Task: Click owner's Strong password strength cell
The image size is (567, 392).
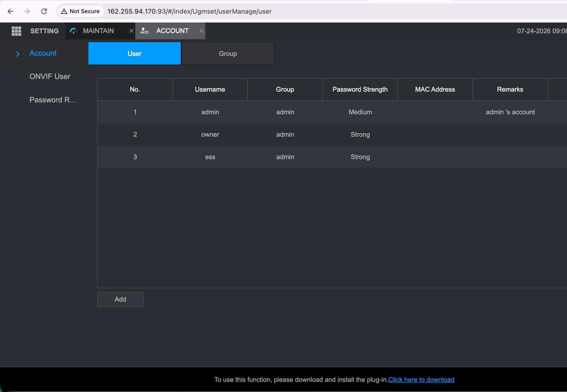Action: click(360, 135)
